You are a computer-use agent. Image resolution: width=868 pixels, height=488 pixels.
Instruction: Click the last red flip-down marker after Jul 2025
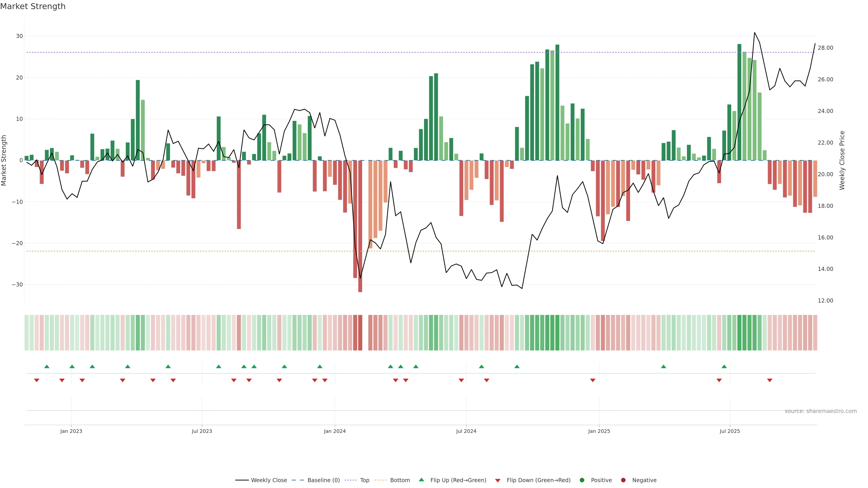pos(770,380)
